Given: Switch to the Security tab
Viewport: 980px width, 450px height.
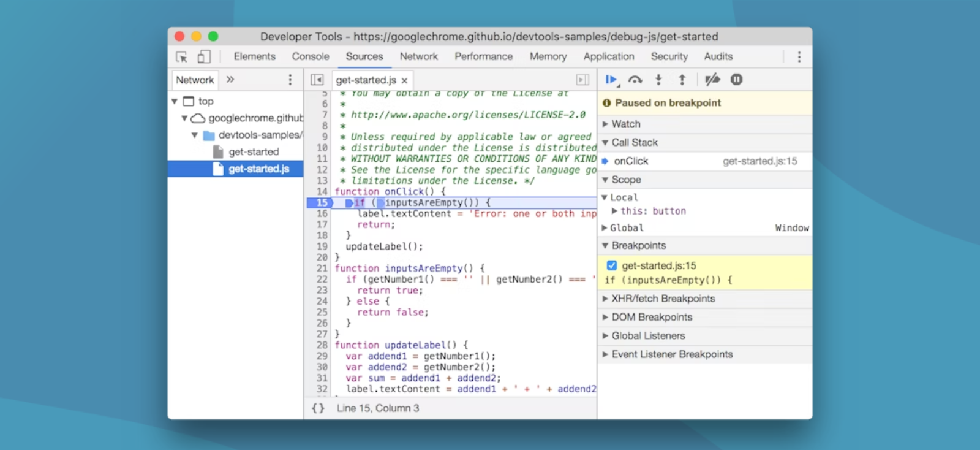Looking at the screenshot, I should tap(669, 56).
